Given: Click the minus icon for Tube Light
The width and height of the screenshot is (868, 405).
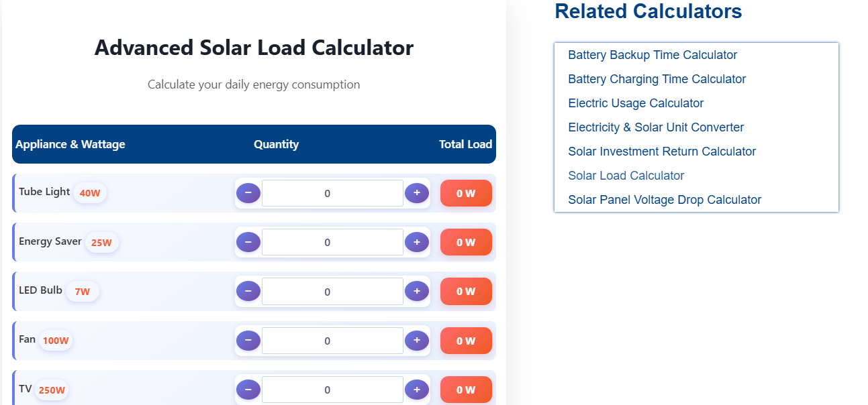Looking at the screenshot, I should (x=248, y=192).
